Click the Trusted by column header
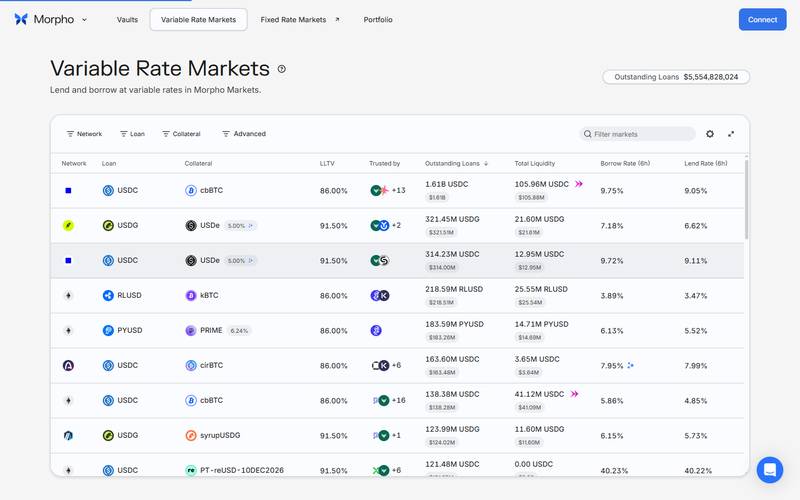The height and width of the screenshot is (500, 800). point(384,163)
